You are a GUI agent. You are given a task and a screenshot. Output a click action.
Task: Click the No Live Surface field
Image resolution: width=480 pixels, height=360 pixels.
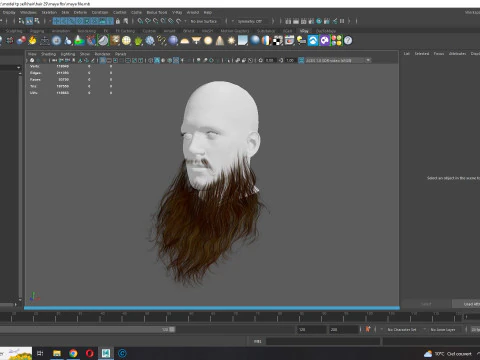pos(204,21)
